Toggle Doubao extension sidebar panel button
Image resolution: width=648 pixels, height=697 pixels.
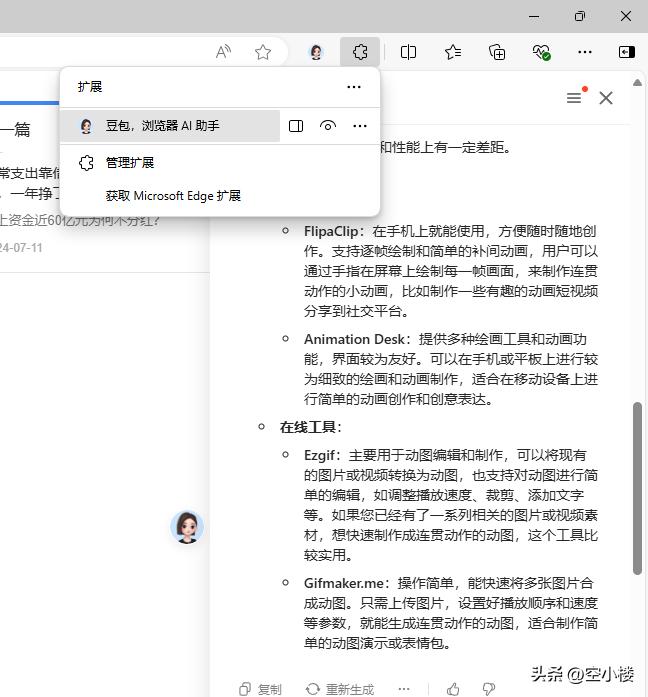point(296,126)
